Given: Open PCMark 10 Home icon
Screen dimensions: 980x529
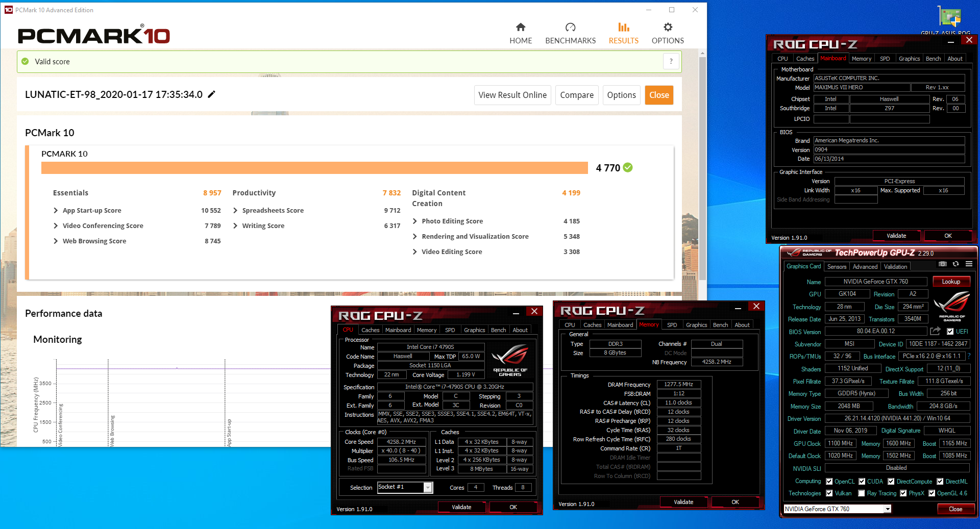Looking at the screenshot, I should click(521, 27).
